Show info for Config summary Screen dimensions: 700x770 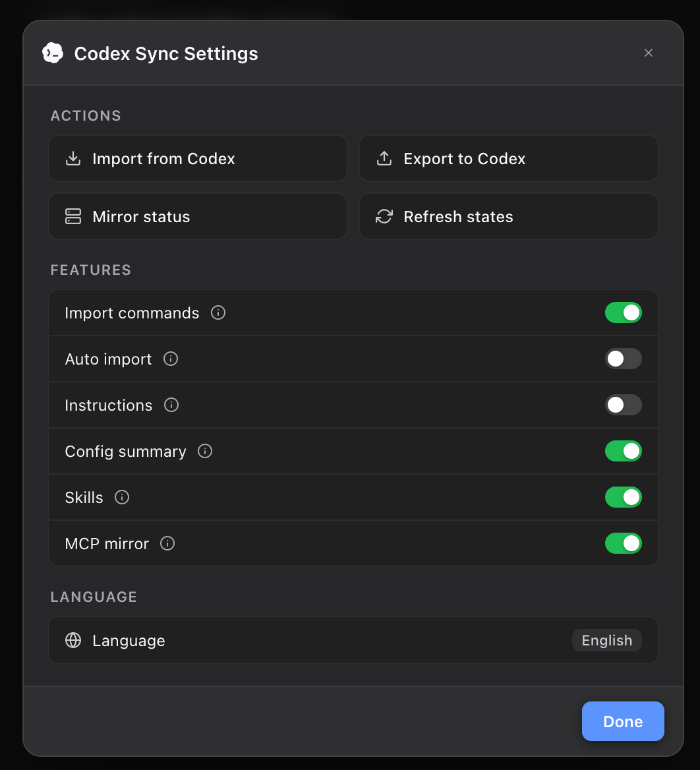205,452
